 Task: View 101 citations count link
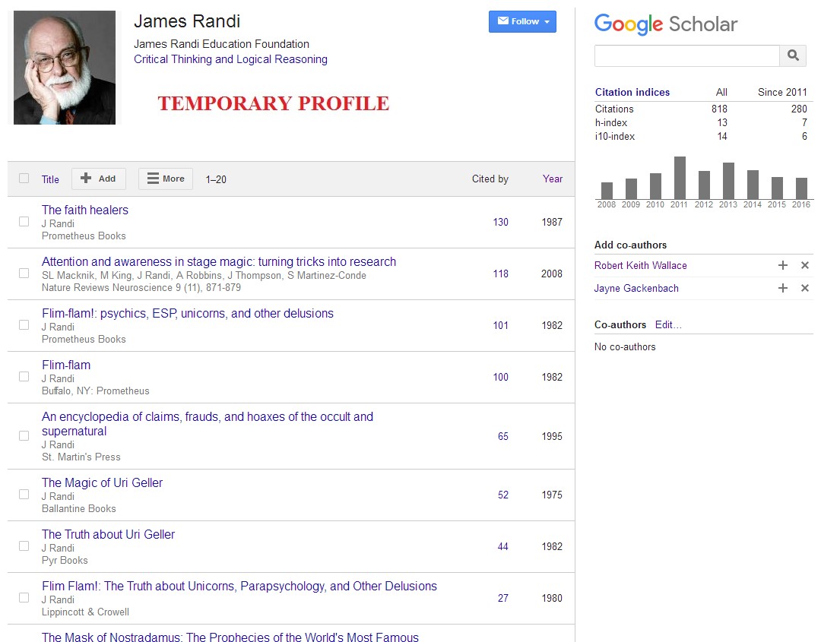tap(500, 325)
